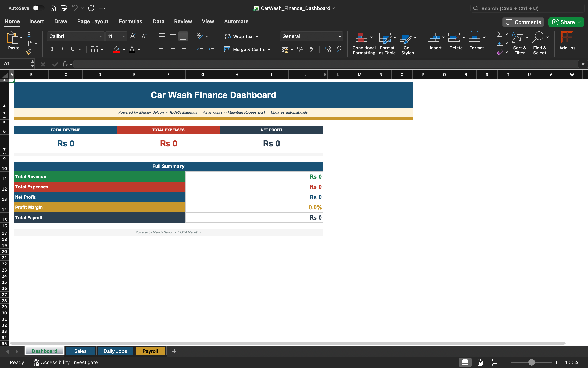The width and height of the screenshot is (588, 368).
Task: Click zoom in plus button
Action: (557, 362)
